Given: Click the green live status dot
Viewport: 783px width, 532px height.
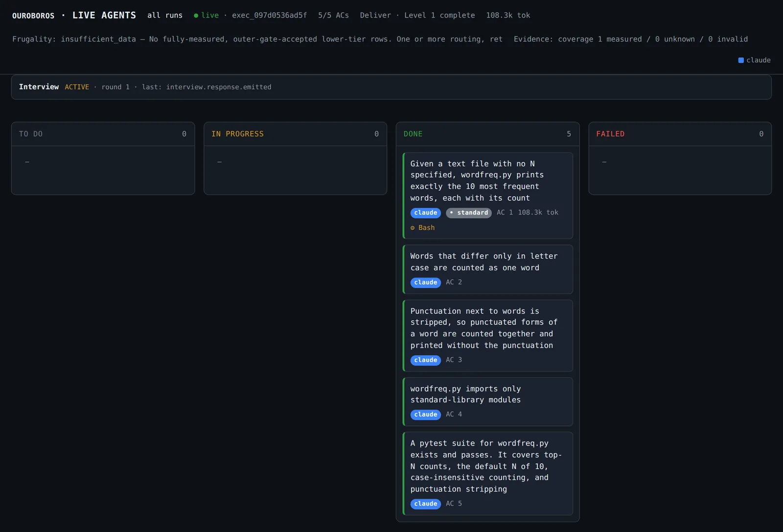Looking at the screenshot, I should pyautogui.click(x=196, y=16).
